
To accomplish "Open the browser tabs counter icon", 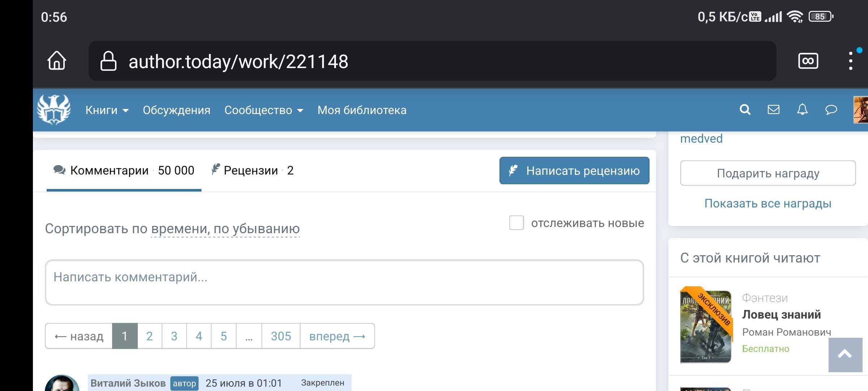I will point(808,61).
